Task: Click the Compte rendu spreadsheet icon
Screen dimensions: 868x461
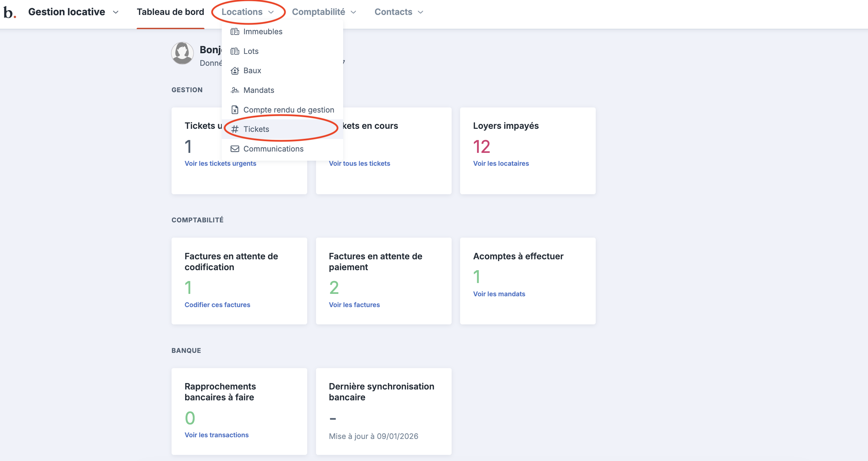Action: click(x=235, y=110)
